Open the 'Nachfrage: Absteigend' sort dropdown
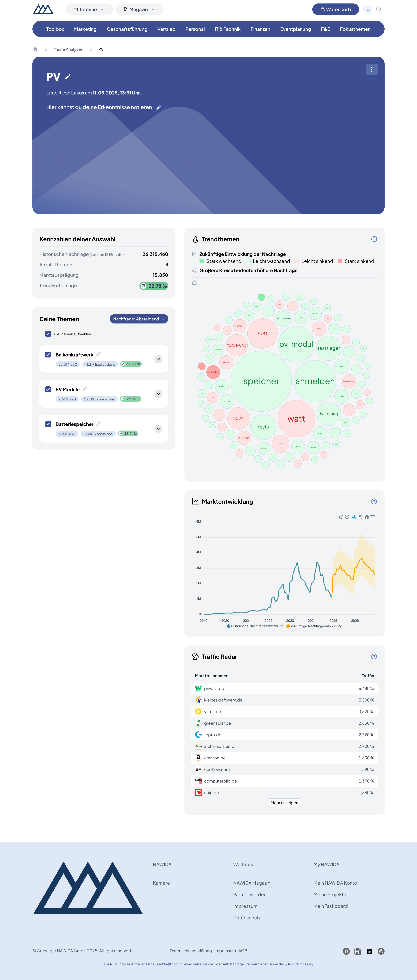 click(x=139, y=319)
